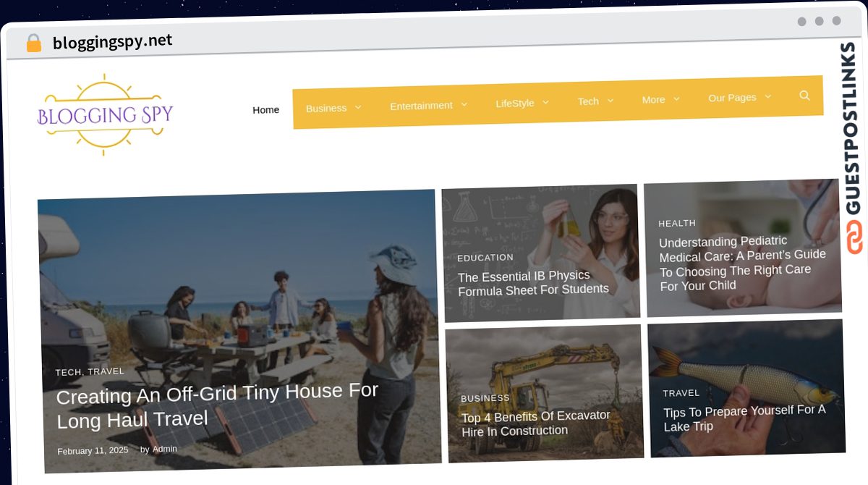Image resolution: width=868 pixels, height=485 pixels.
Task: Expand the Entertainment menu chevron
Action: click(x=464, y=104)
